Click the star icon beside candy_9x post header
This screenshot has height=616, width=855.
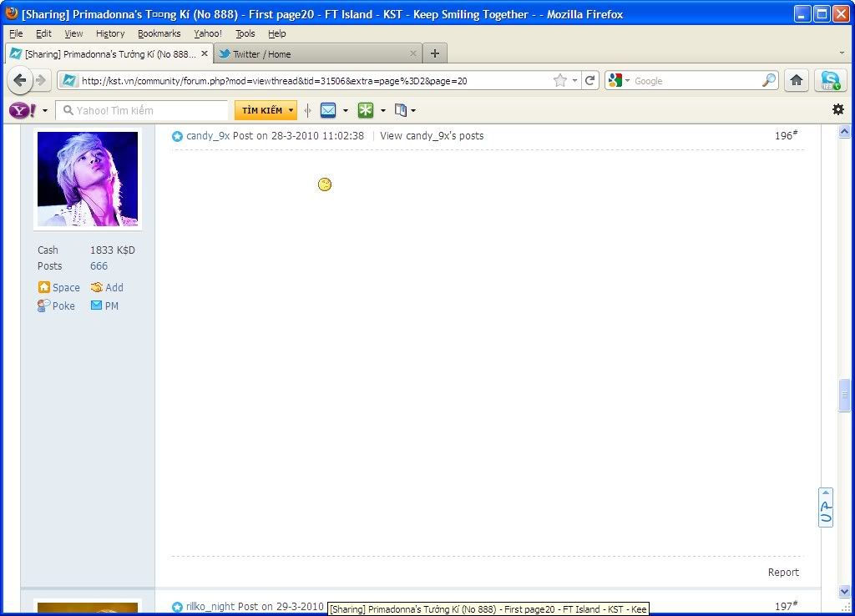(x=177, y=136)
